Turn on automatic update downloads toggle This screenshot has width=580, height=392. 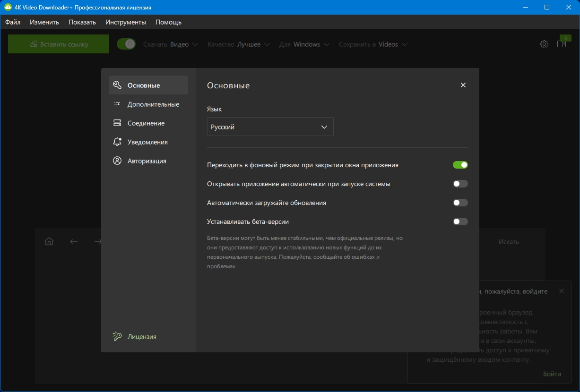[460, 203]
